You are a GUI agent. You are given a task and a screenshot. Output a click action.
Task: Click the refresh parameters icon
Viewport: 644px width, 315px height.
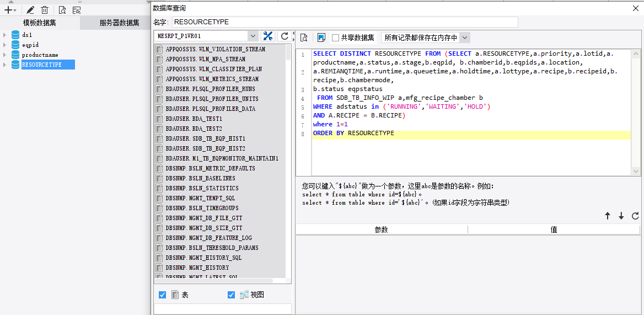[x=635, y=216]
